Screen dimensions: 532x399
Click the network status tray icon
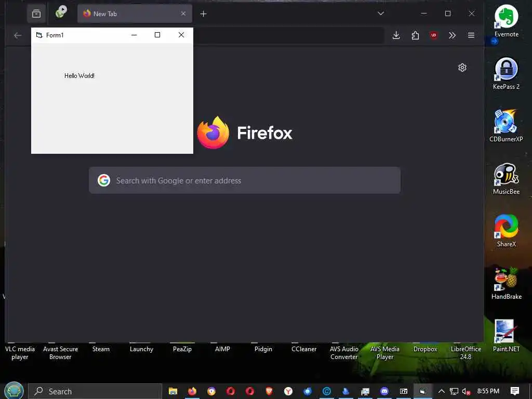click(x=454, y=391)
